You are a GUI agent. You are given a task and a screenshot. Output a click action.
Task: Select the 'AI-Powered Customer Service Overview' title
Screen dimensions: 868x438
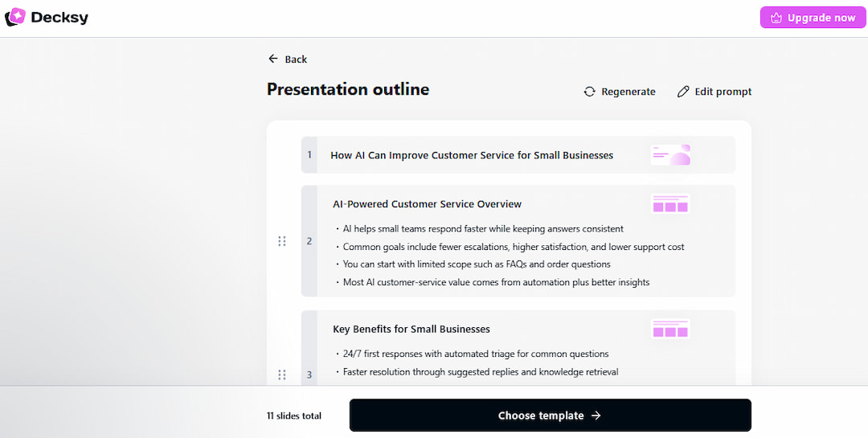point(427,204)
